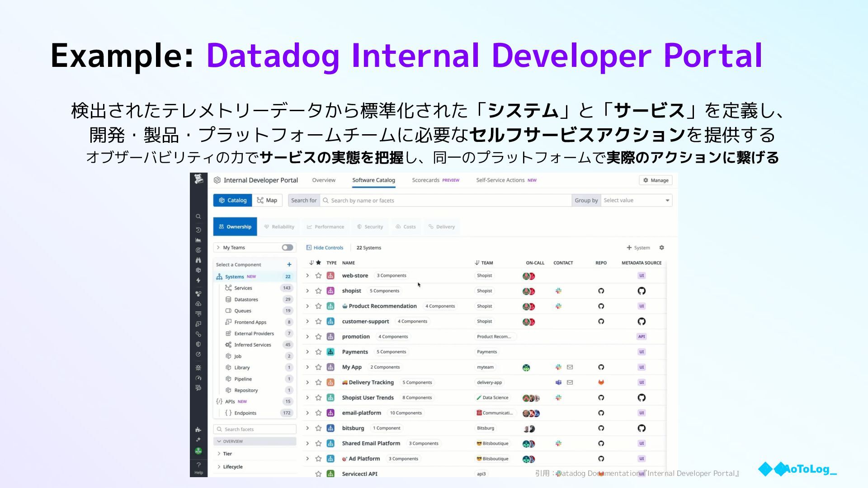Click the Manage button
The height and width of the screenshot is (488, 868).
[x=656, y=180]
